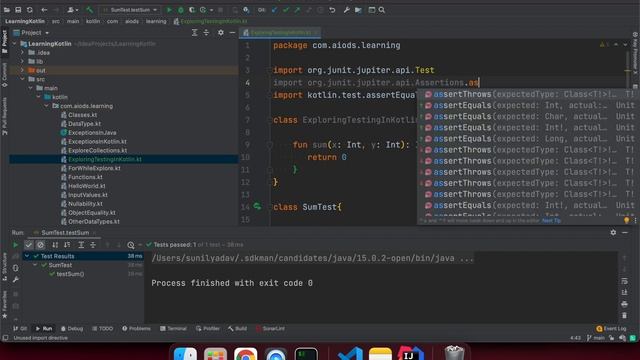The height and width of the screenshot is (360, 640).
Task: Toggle the Favorites tool window tab on the left edge
Action: [x=4, y=305]
